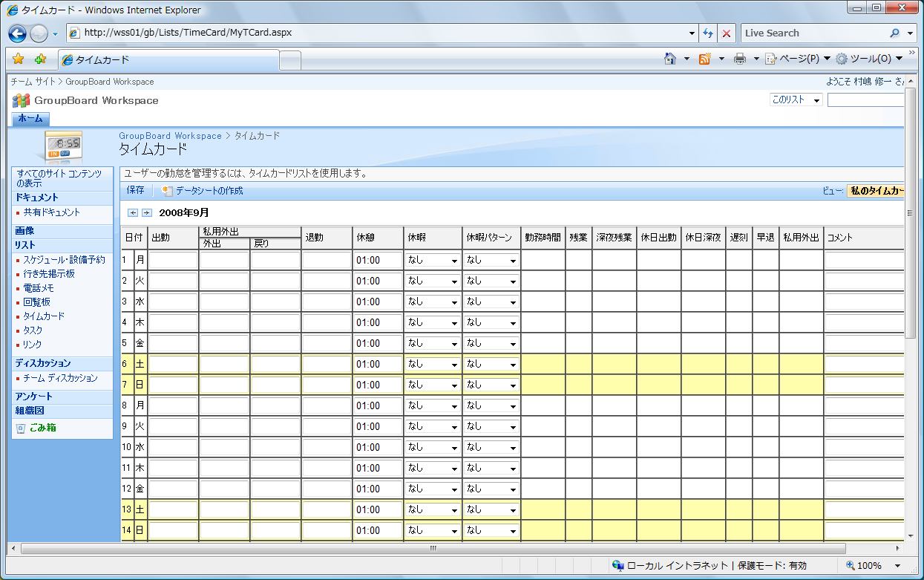Click the GroupBoard Workspace logo icon

pyautogui.click(x=21, y=100)
